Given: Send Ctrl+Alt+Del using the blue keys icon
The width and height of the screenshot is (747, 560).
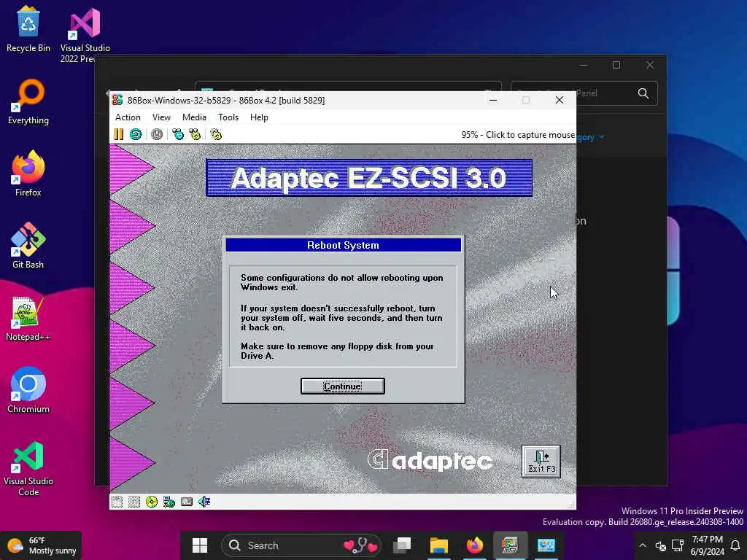Looking at the screenshot, I should coord(178,134).
